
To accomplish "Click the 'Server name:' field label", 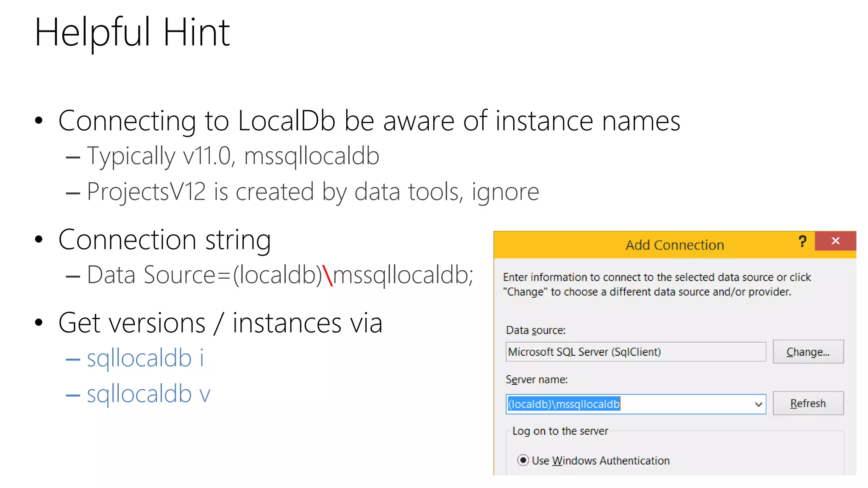I will tap(536, 380).
